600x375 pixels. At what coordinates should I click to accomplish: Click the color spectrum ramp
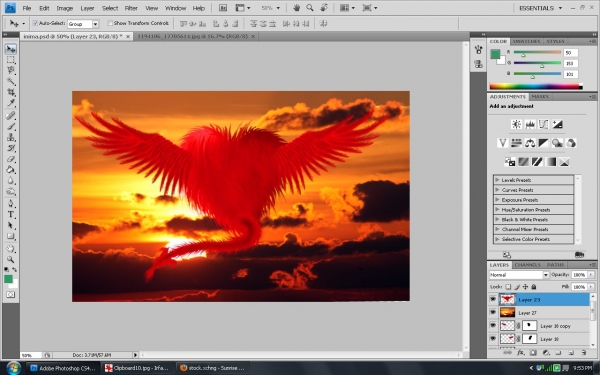coord(536,86)
